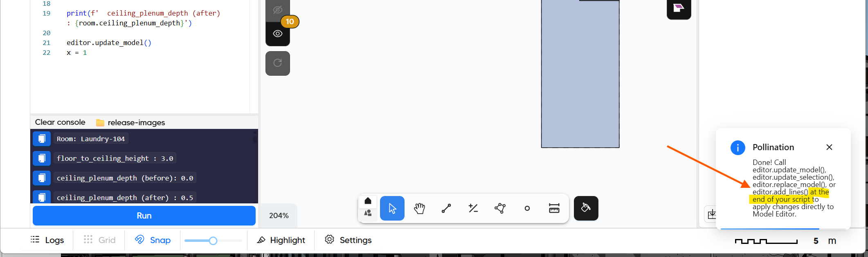868x257 pixels.
Task: Switch to the shapes mode tab
Action: pyautogui.click(x=368, y=213)
